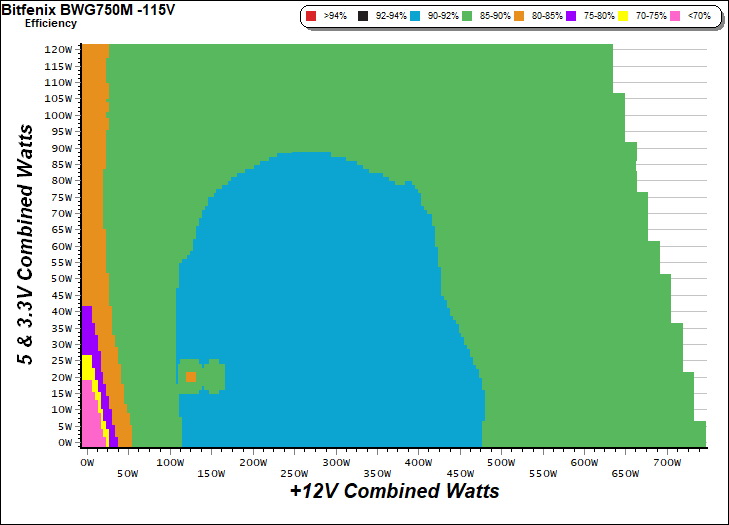This screenshot has height=525, width=729.
Task: Click the 120W tick label on y-axis
Action: tap(59, 49)
